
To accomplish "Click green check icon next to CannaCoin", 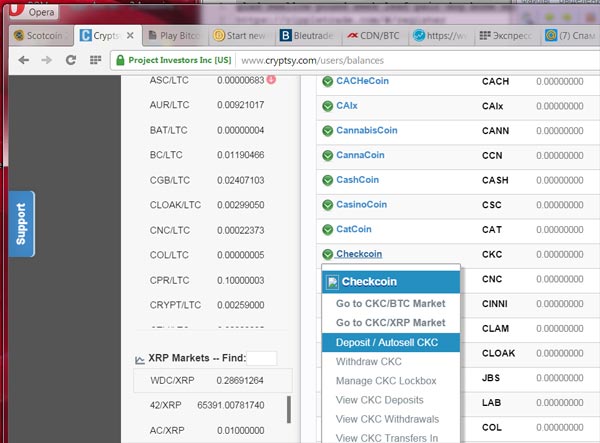I will tap(328, 155).
